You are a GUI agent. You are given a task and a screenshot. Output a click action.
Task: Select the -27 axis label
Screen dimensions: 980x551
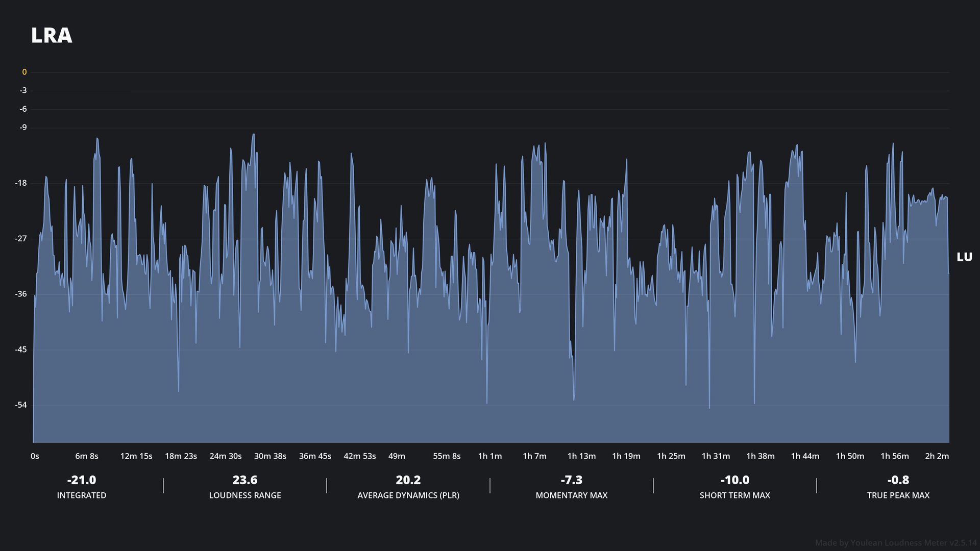tap(21, 239)
